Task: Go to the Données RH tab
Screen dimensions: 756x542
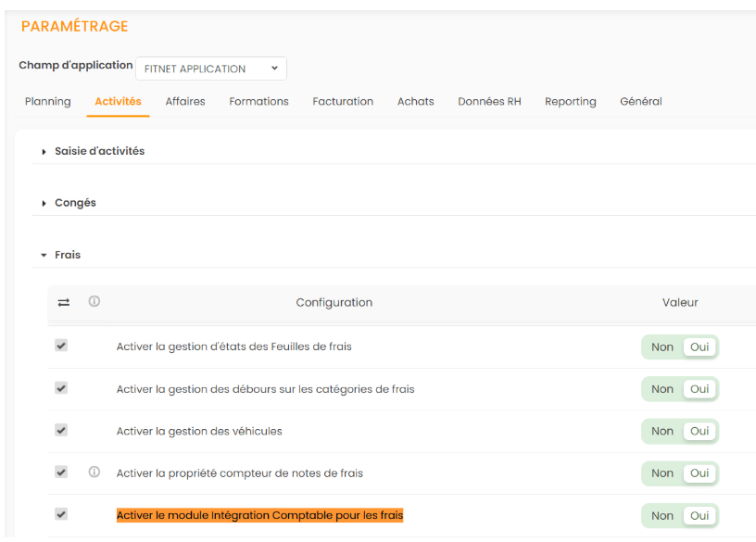Action: pos(489,102)
